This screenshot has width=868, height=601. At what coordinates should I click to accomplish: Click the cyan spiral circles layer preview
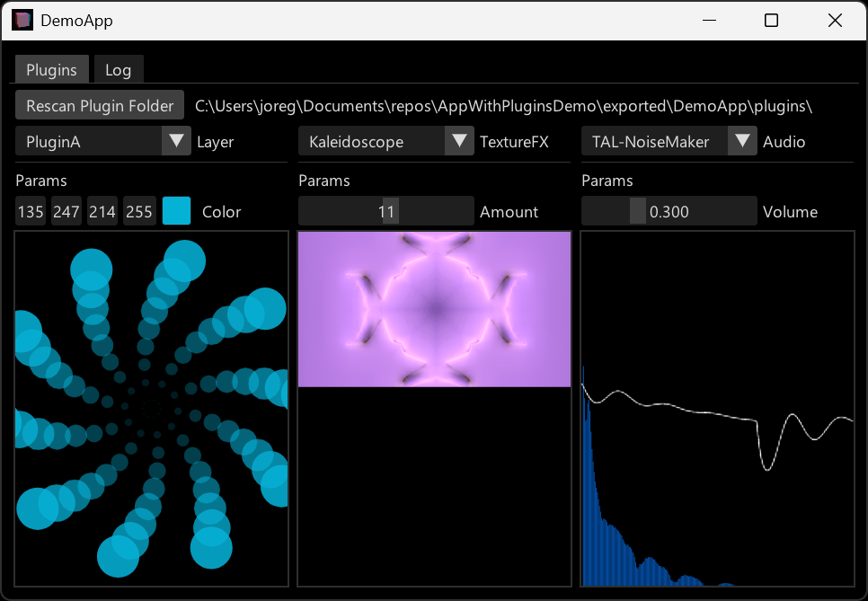tap(151, 409)
